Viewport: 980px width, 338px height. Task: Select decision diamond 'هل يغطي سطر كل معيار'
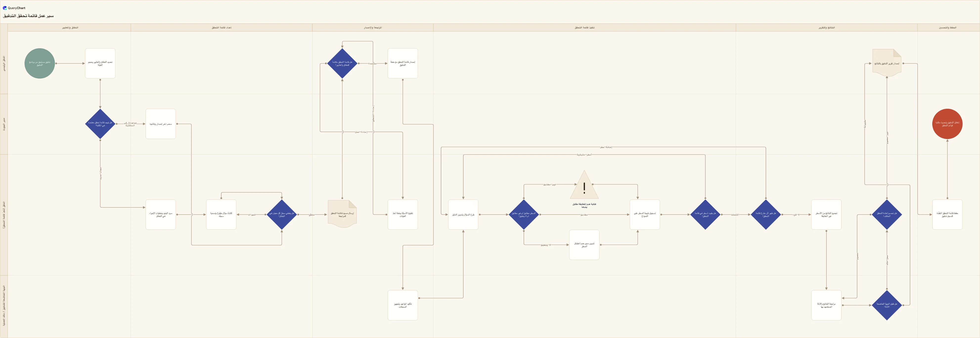[x=282, y=215]
